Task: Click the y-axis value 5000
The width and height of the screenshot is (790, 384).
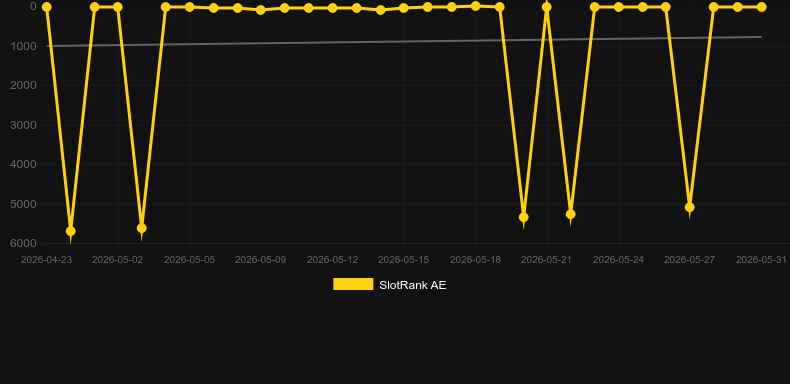Action: [x=23, y=204]
